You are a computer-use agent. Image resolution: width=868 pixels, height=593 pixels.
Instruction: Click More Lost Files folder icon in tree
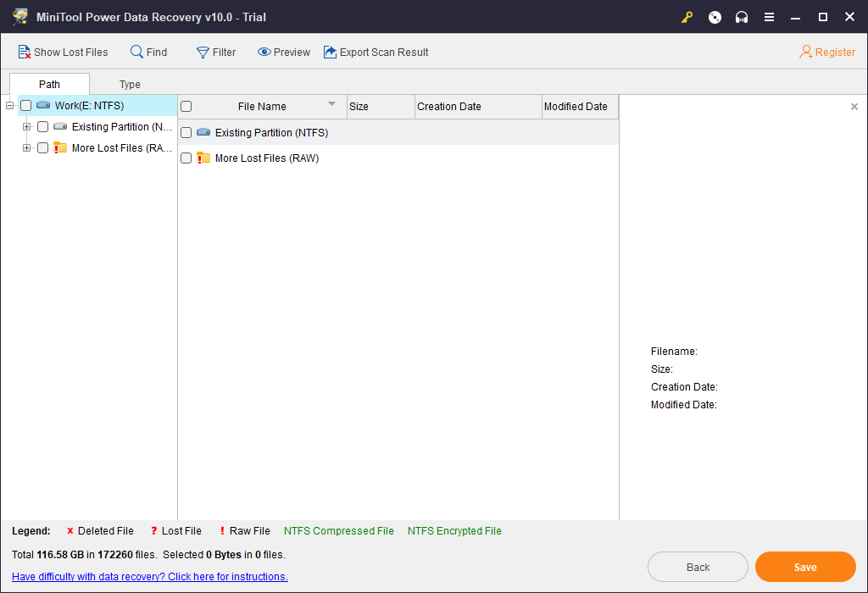pos(60,147)
